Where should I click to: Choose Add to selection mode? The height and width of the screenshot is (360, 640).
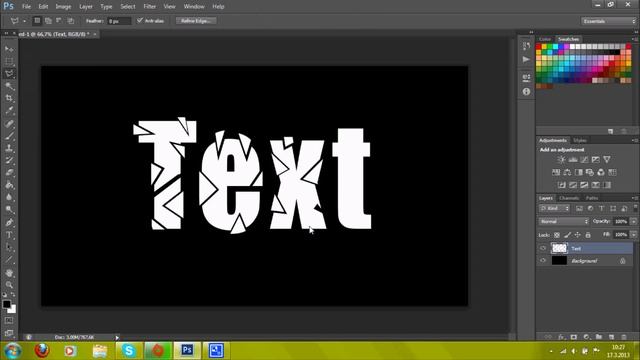tap(48, 20)
